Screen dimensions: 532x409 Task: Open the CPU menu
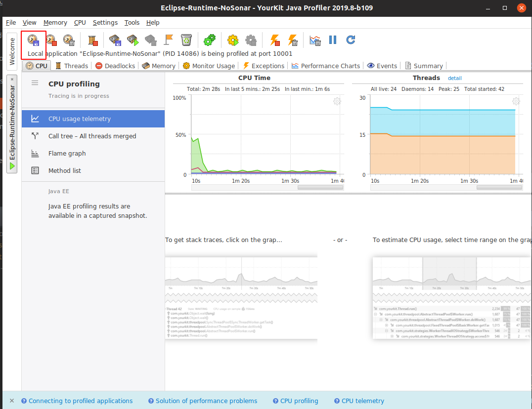tap(80, 22)
